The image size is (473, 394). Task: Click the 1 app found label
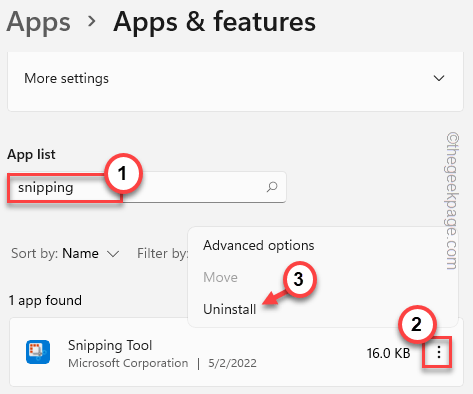45,300
